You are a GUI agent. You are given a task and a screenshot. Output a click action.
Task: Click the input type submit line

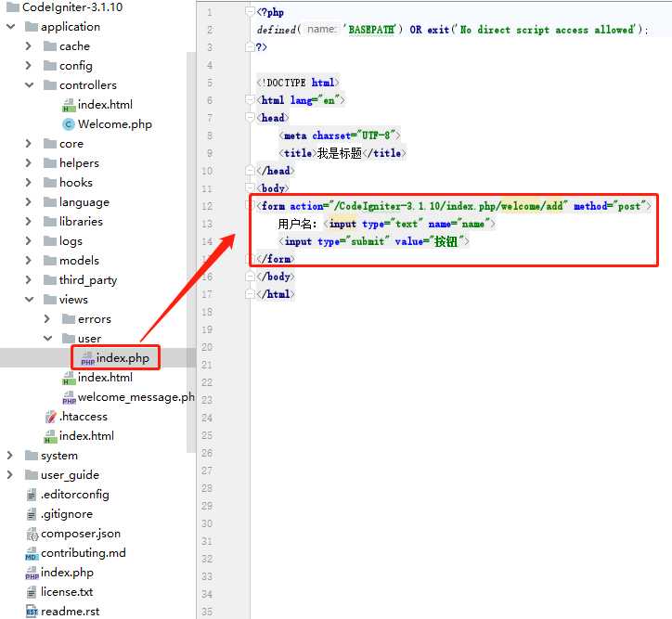point(374,241)
